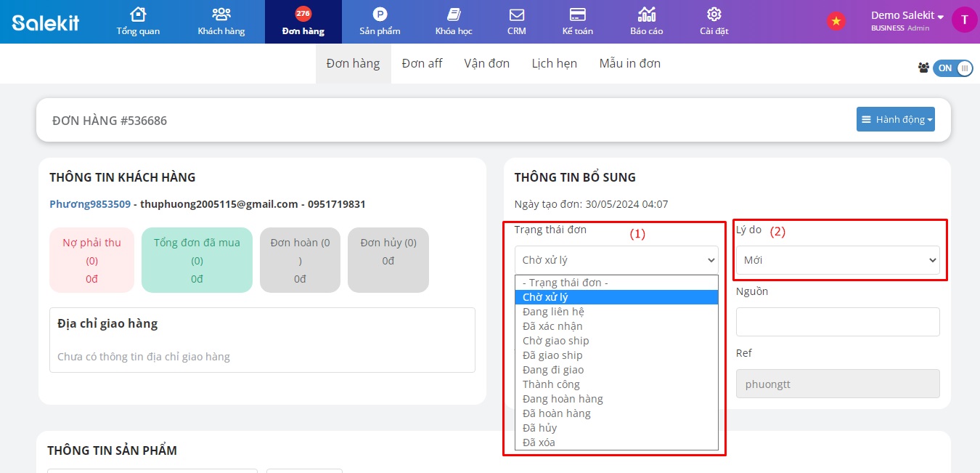Viewport: 980px width, 473px height.
Task: Open Báo cáo reports chart icon
Action: [x=646, y=15]
